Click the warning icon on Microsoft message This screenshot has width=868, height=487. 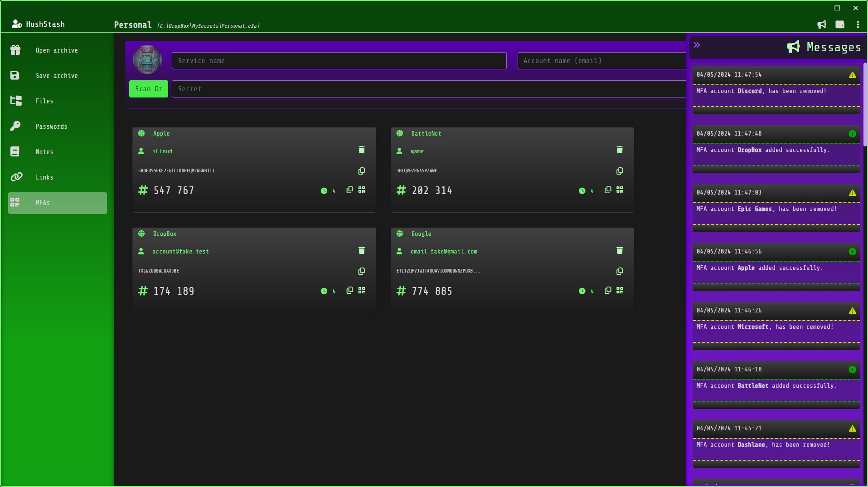click(853, 311)
